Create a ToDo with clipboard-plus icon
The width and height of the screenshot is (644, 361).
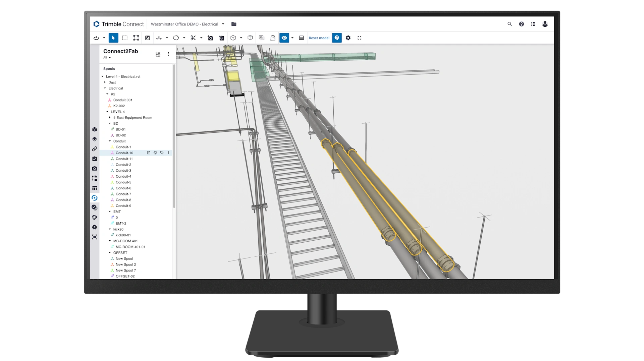coord(222,38)
